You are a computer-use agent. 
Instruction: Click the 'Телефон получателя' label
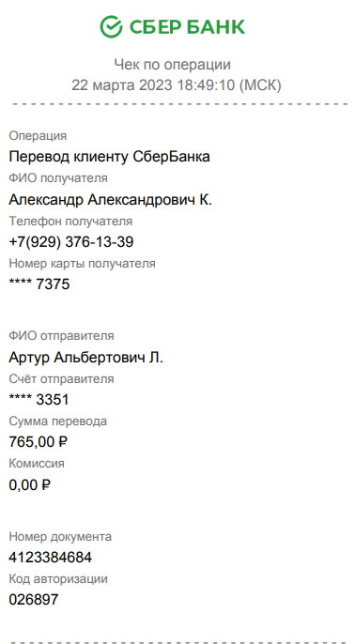[x=70, y=221]
